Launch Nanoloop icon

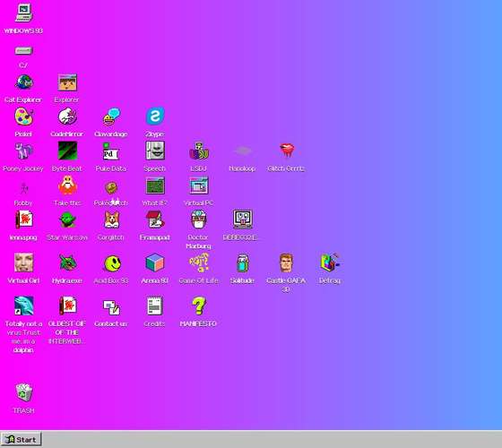tap(242, 151)
